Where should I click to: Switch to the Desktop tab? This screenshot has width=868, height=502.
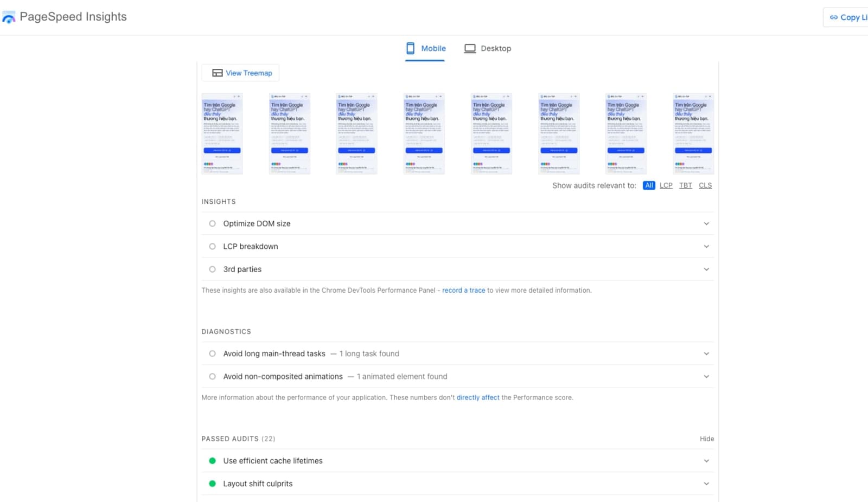[x=487, y=48]
